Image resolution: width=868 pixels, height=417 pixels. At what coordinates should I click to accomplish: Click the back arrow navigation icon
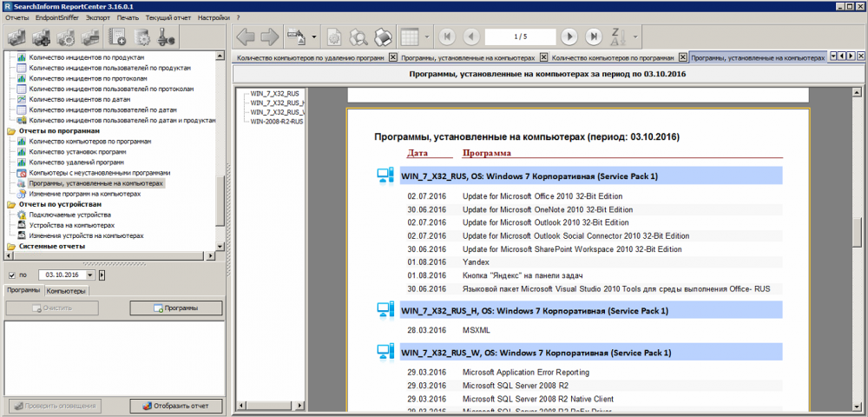coord(246,37)
